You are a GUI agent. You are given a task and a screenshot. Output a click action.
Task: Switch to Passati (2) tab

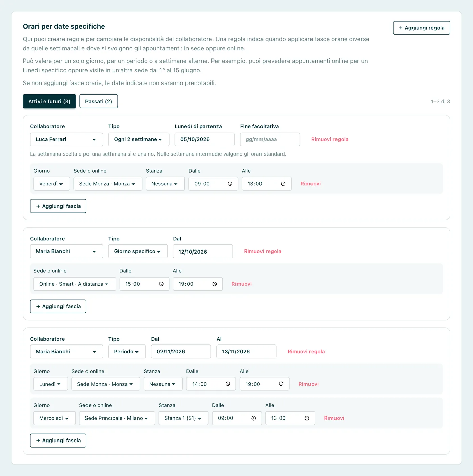[99, 101]
